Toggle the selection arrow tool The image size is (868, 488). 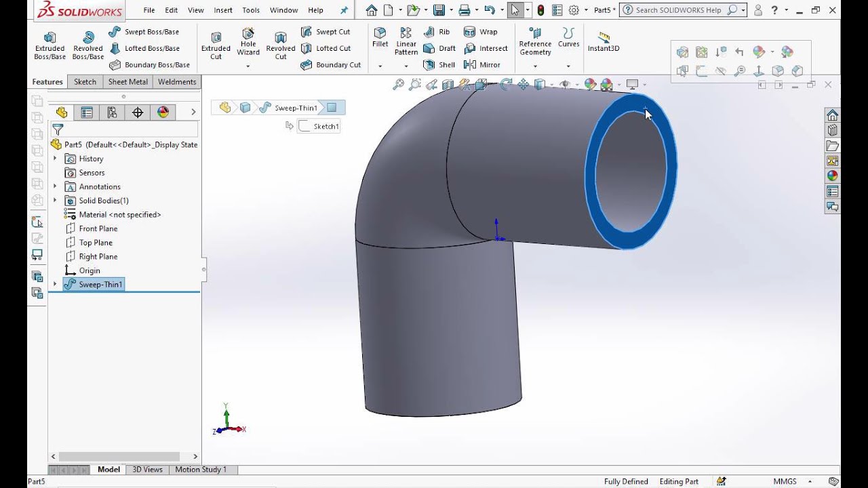[515, 10]
